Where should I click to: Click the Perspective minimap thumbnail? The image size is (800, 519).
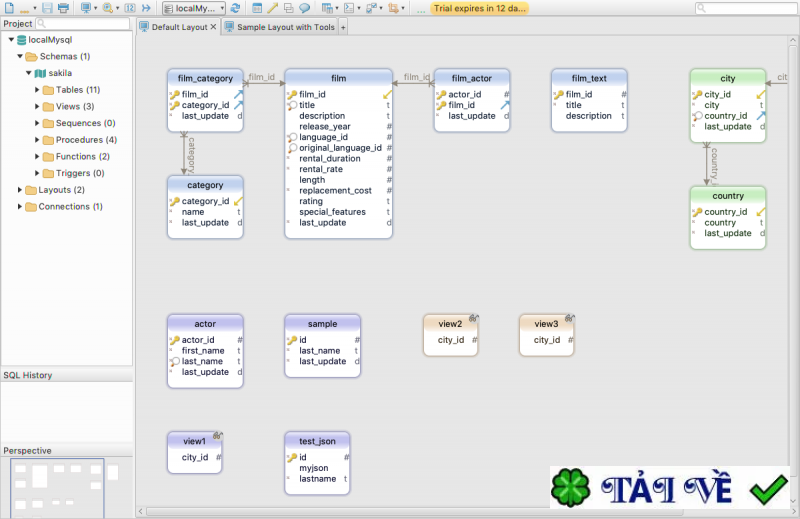click(57, 487)
